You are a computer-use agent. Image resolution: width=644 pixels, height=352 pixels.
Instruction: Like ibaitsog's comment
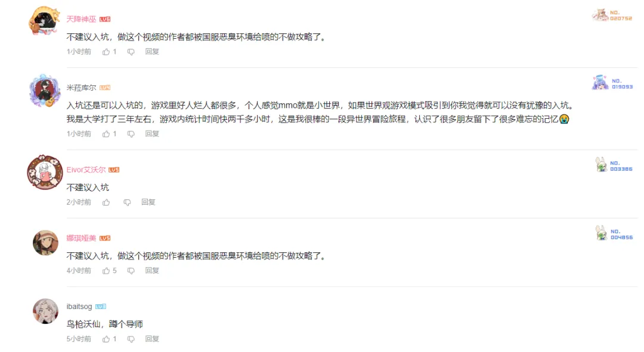click(106, 339)
